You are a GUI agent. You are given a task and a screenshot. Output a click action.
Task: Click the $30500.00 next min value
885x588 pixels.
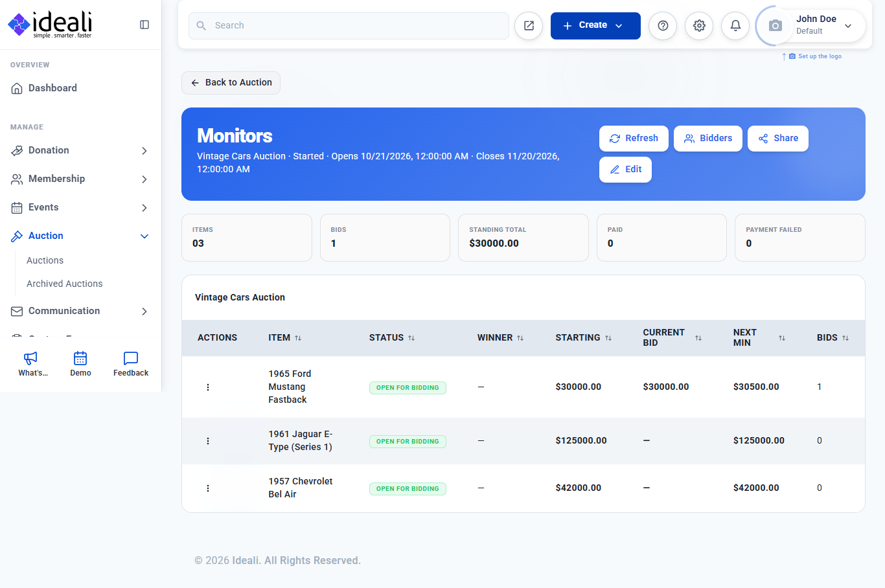(756, 387)
